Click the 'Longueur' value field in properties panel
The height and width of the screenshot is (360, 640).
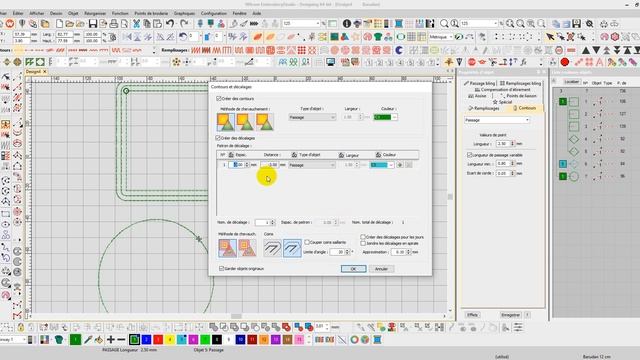[x=504, y=144]
